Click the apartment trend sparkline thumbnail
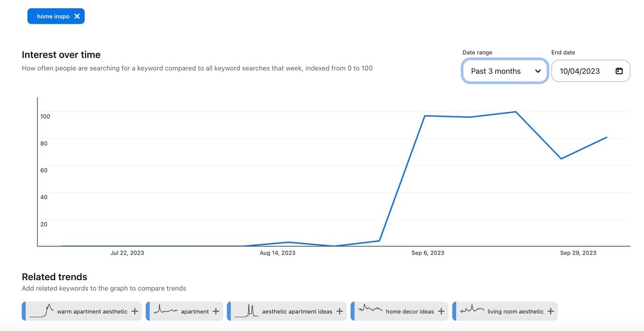Image resolution: width=644 pixels, height=331 pixels. tap(166, 310)
